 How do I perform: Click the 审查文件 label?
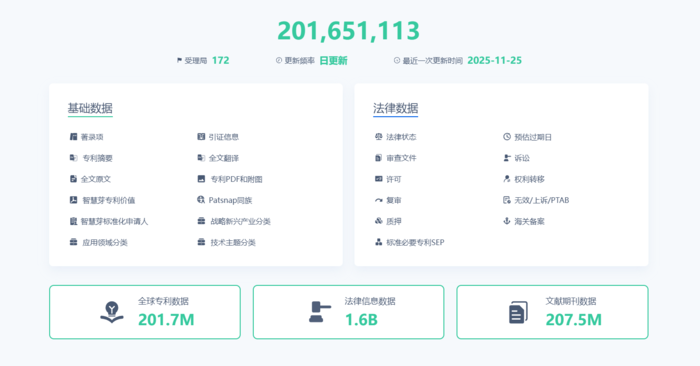pos(401,158)
